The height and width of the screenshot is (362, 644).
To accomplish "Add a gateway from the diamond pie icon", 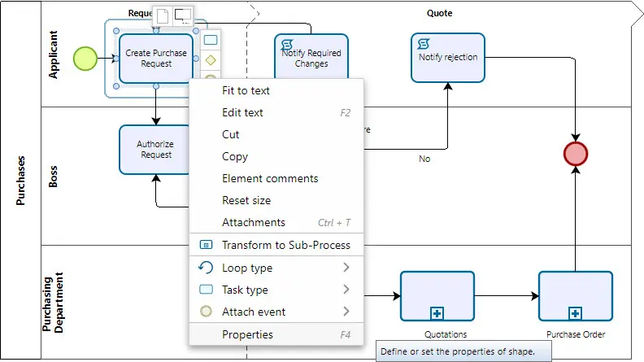I will click(211, 60).
